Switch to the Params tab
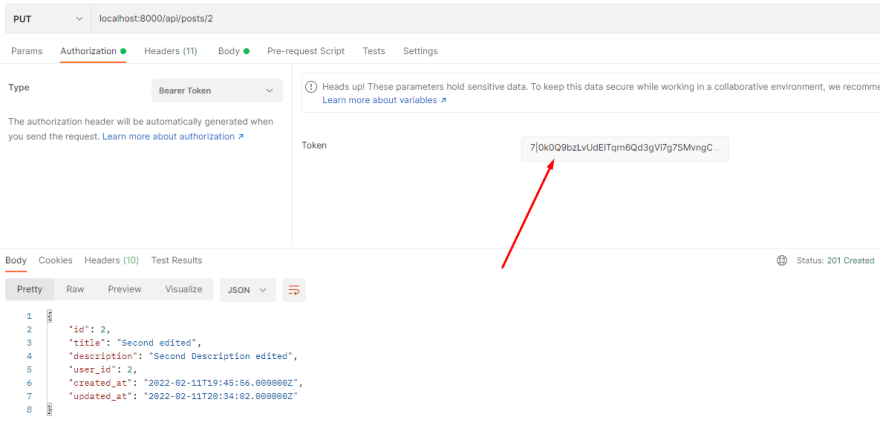The width and height of the screenshot is (880, 431). (26, 51)
